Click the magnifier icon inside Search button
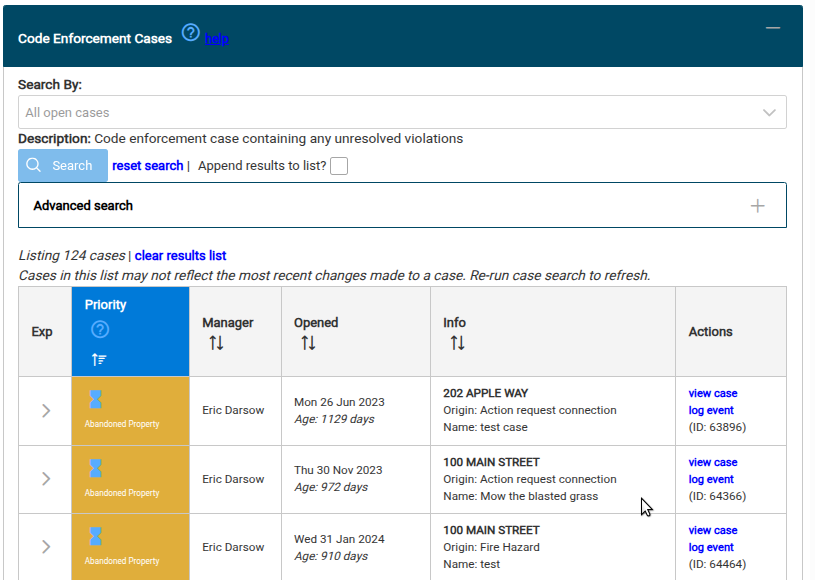 (x=33, y=165)
